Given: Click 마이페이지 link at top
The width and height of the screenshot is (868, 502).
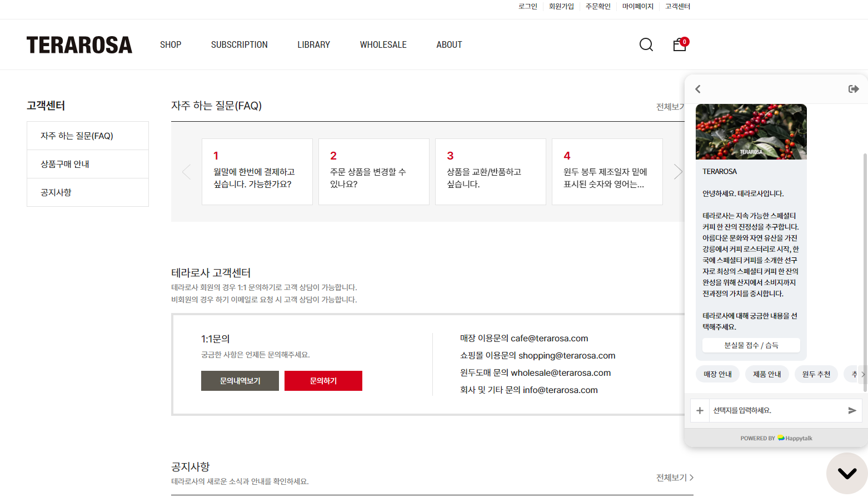Looking at the screenshot, I should (x=638, y=6).
